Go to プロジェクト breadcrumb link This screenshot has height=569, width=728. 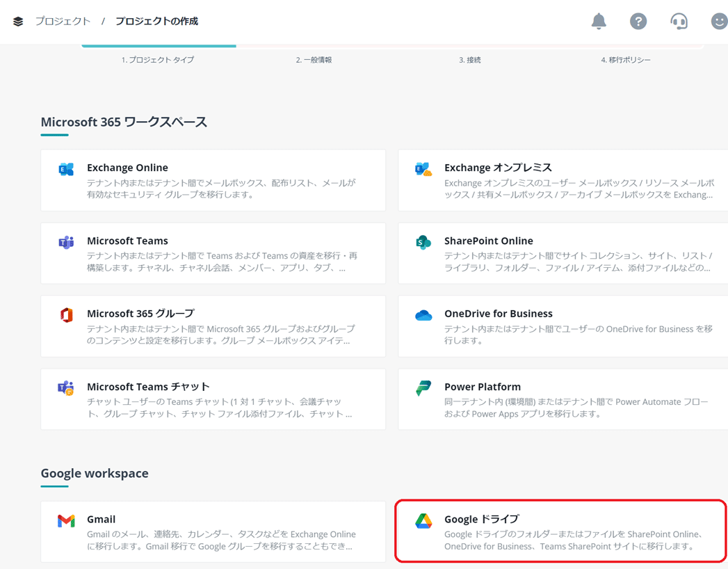[63, 21]
